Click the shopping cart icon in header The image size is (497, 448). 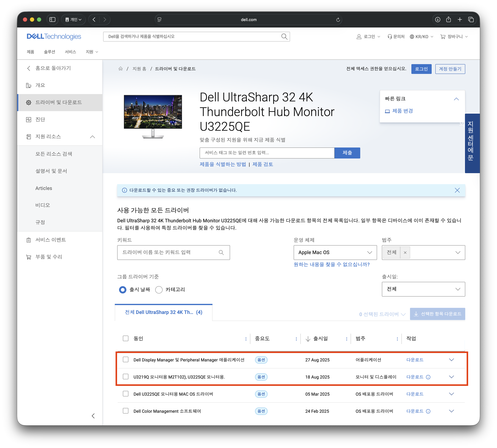click(x=443, y=37)
